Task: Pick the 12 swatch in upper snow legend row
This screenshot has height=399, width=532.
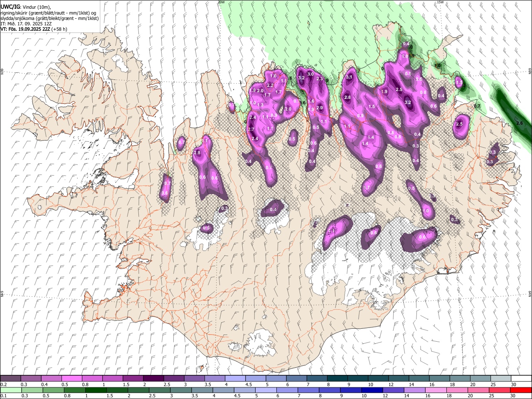Action: tap(399, 379)
